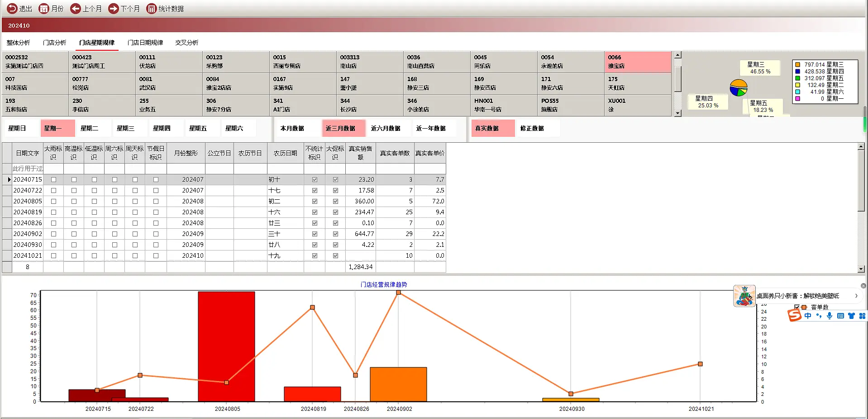Click orange 星期三 swatch in pie legend
Viewport: 868px width, 419px height.
click(x=798, y=64)
